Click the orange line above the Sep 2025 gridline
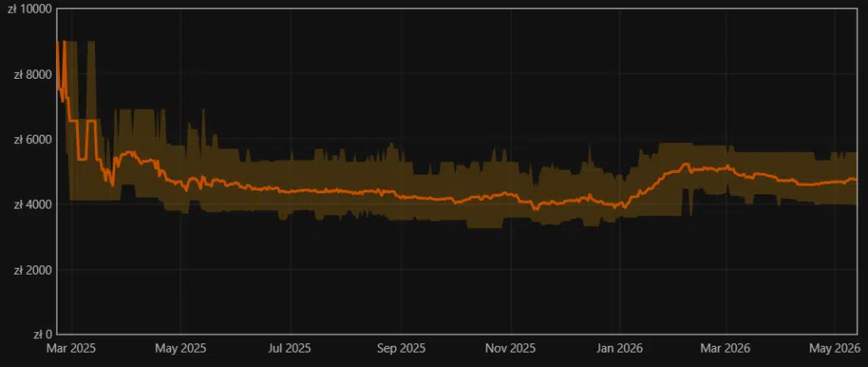This screenshot has height=367, width=868. pos(401,196)
